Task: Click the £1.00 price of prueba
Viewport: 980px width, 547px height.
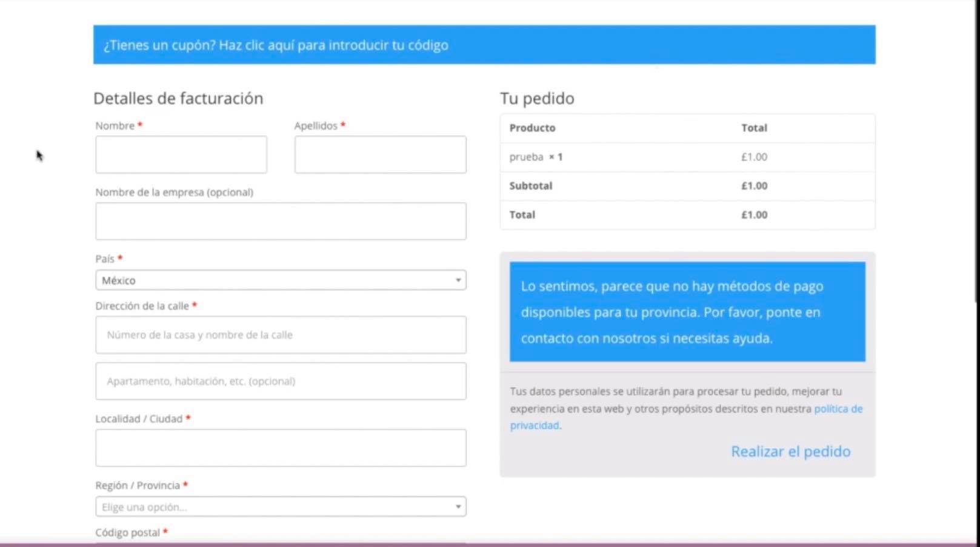Action: pyautogui.click(x=754, y=157)
